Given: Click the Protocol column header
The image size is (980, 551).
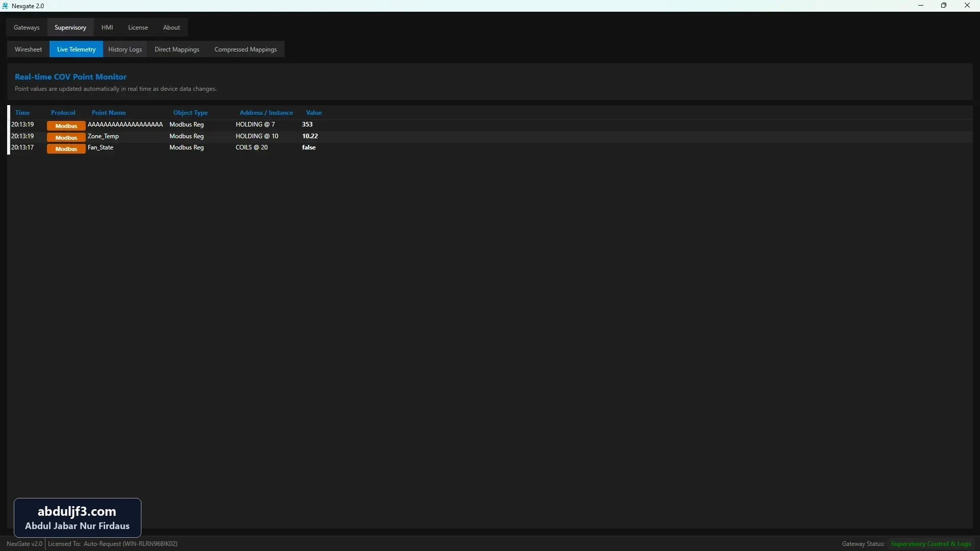Looking at the screenshot, I should [63, 113].
